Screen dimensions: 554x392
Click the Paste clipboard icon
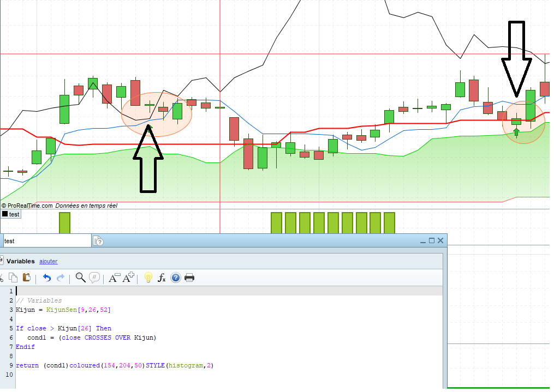27,278
